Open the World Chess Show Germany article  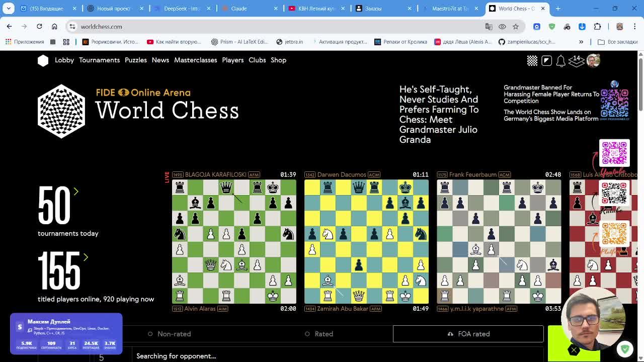click(x=551, y=116)
